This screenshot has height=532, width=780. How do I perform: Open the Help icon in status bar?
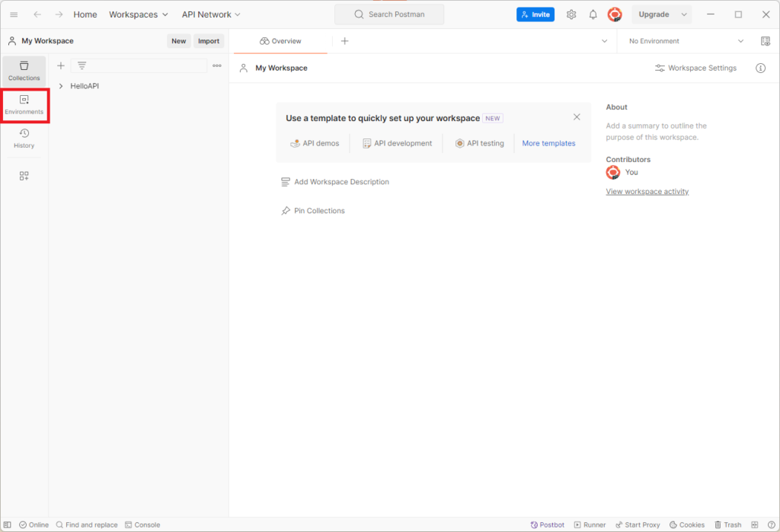pos(771,524)
